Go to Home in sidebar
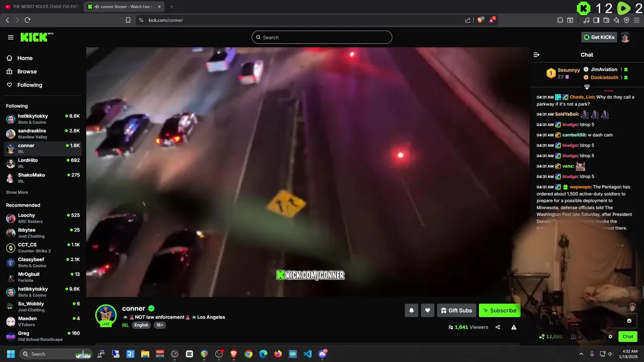The image size is (644, 362). point(20,58)
